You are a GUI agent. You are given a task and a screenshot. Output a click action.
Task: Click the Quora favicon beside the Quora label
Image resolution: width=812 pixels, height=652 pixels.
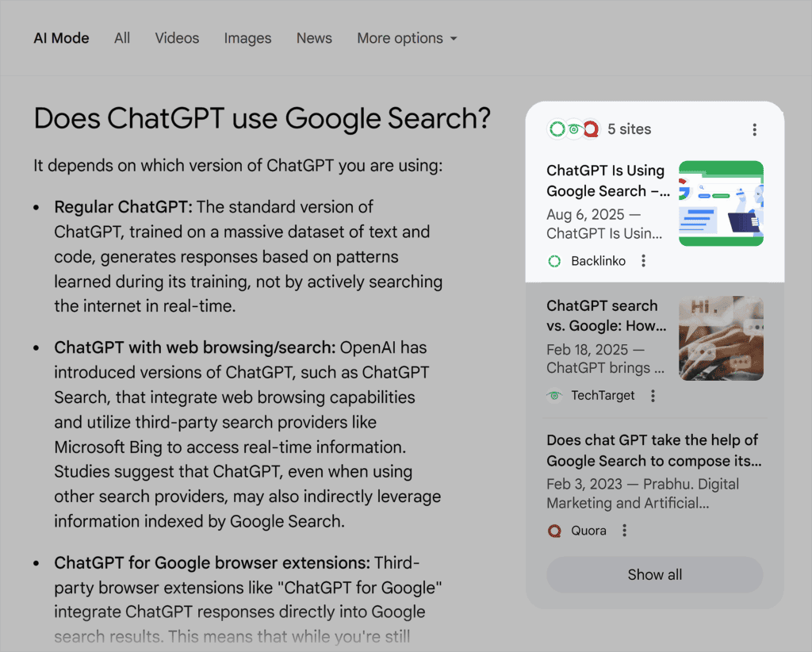coord(554,530)
